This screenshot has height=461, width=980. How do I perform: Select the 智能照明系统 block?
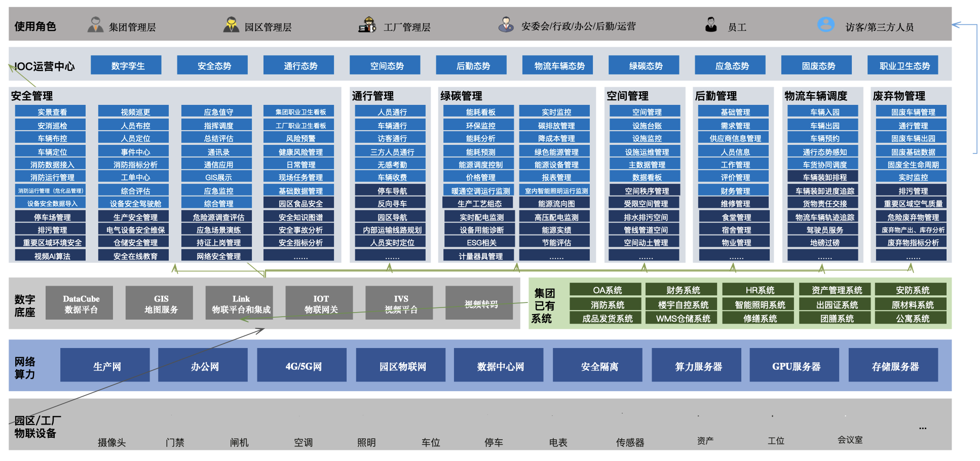pos(758,304)
